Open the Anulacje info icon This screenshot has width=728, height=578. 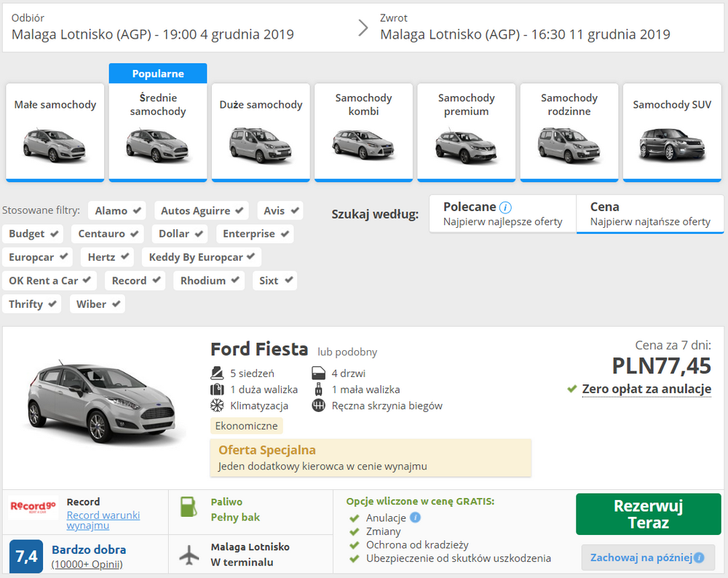[416, 517]
